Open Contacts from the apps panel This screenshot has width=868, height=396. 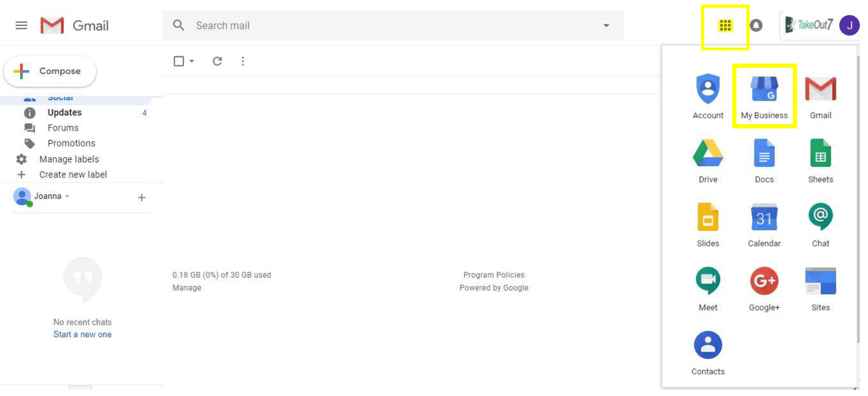(x=708, y=353)
